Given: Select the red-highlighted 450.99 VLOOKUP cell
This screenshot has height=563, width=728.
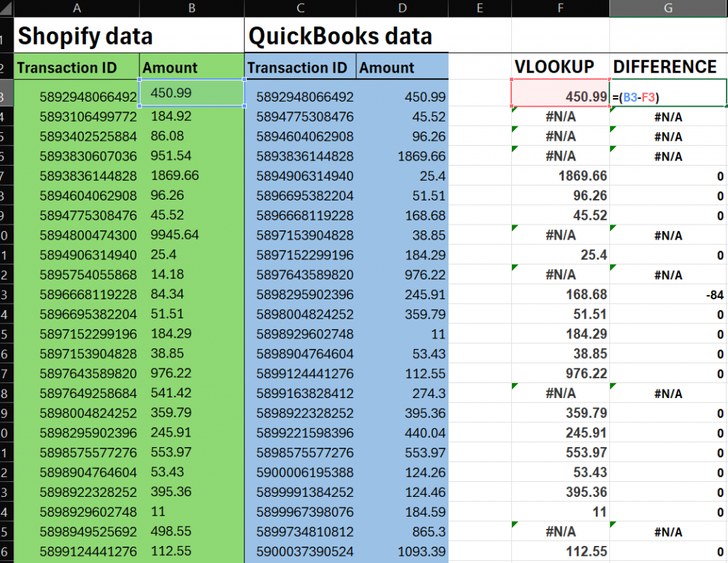Looking at the screenshot, I should click(560, 96).
